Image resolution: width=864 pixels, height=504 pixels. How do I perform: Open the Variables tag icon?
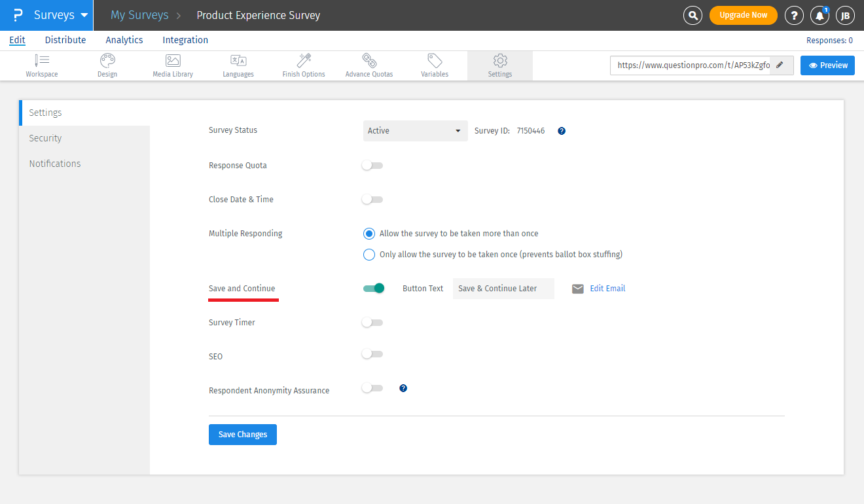point(434,60)
